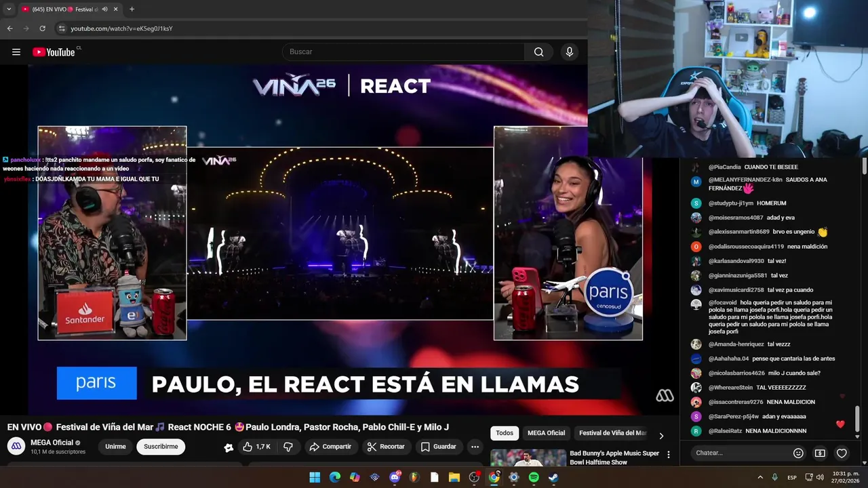Save video with the Guardar button
This screenshot has width=868, height=488.
point(438,447)
